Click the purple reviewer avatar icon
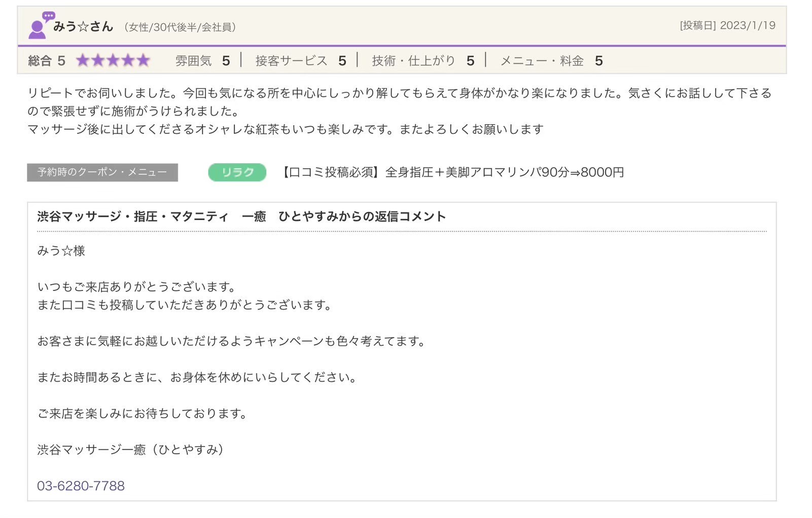 point(41,25)
